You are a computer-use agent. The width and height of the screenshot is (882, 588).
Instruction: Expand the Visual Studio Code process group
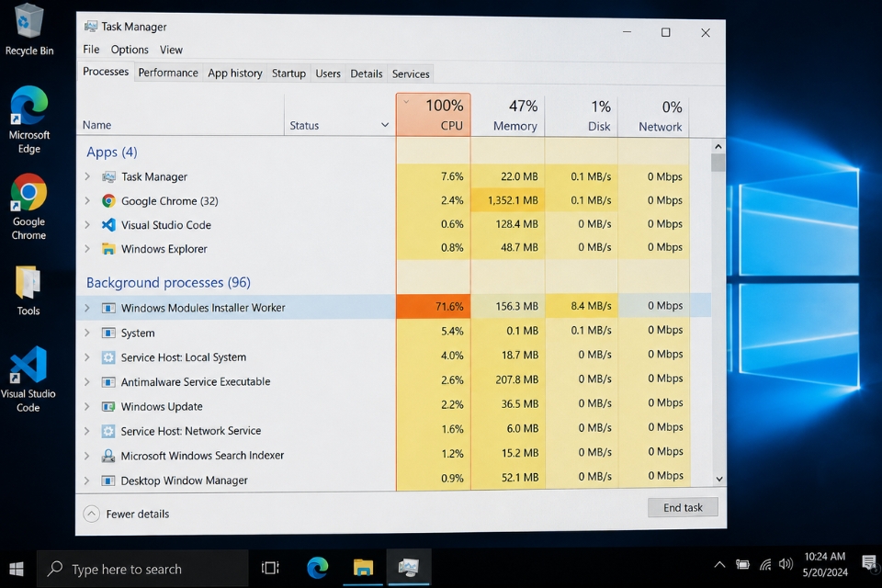click(x=87, y=225)
